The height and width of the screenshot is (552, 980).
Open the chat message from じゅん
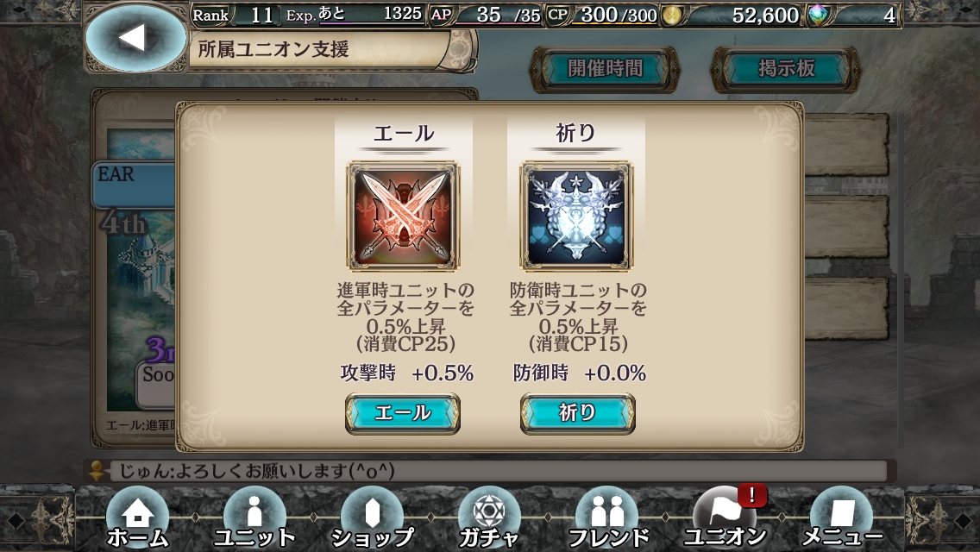pyautogui.click(x=489, y=471)
